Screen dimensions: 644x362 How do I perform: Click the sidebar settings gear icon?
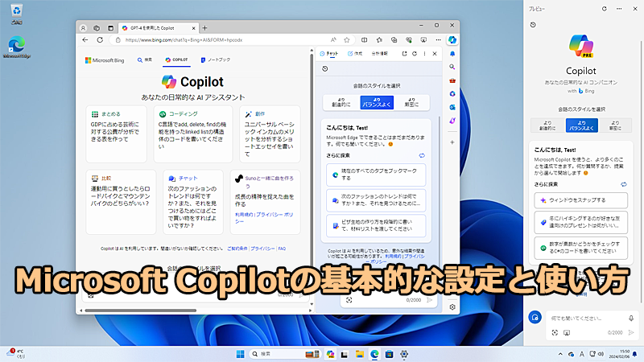(x=452, y=306)
